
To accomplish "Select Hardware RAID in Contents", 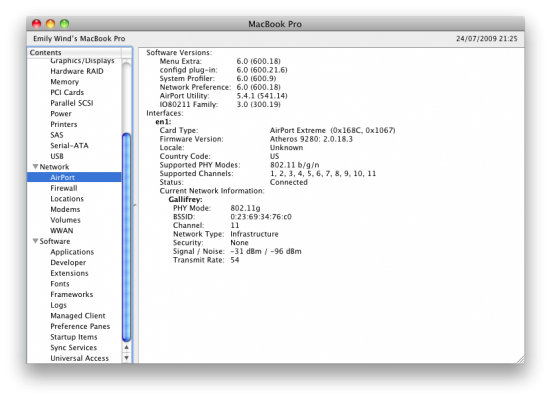I will coord(77,71).
